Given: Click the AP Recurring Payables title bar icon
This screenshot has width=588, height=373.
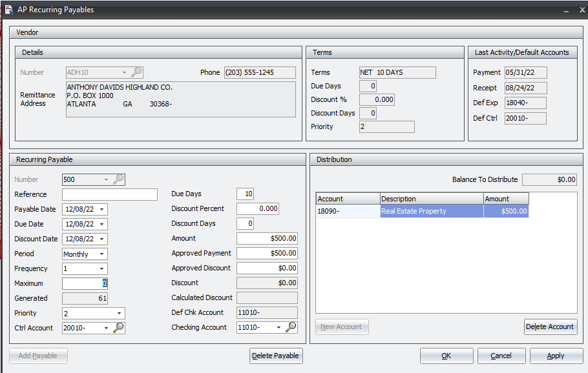Looking at the screenshot, I should tap(8, 9).
